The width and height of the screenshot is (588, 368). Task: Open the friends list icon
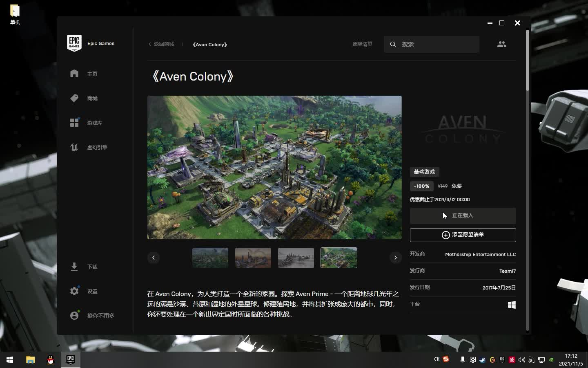pyautogui.click(x=502, y=44)
